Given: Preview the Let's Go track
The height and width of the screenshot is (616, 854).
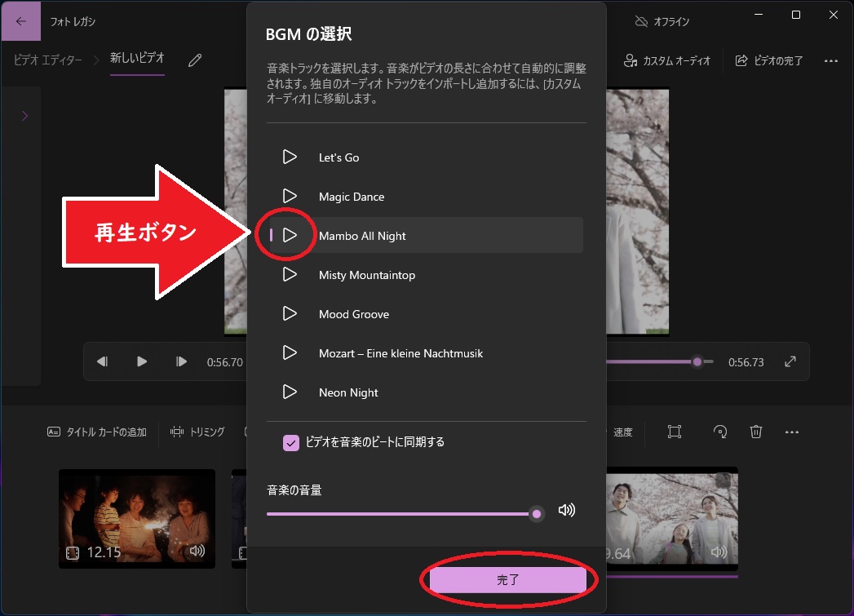Looking at the screenshot, I should 290,157.
